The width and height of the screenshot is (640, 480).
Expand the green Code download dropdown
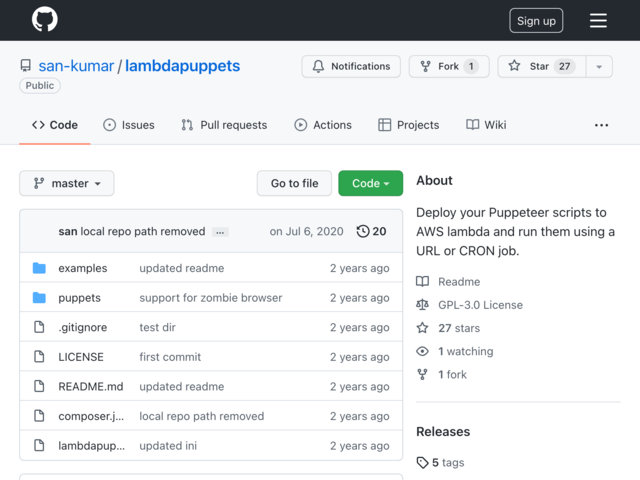tap(371, 183)
